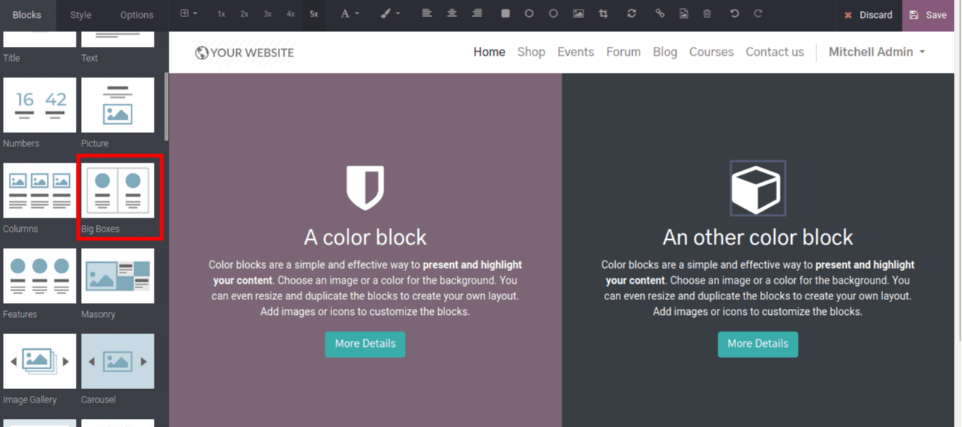Align content right
This screenshot has height=427, width=962.
477,13
